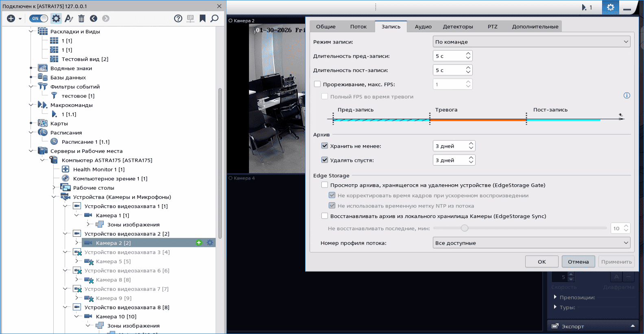Switch to the Поток tab

point(358,26)
